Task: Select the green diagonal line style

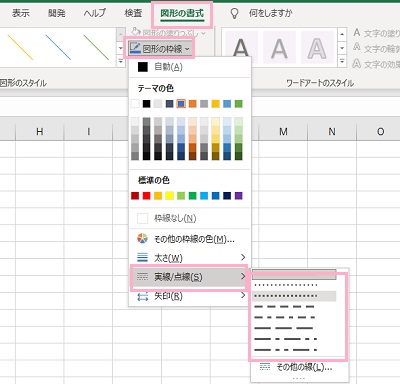Action: coord(96,47)
